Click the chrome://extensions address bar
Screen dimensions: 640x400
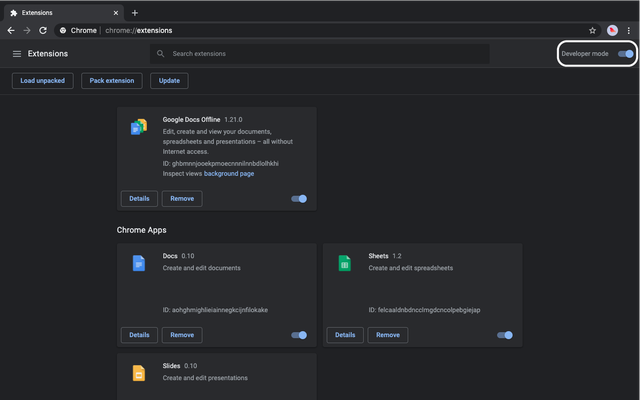327,31
